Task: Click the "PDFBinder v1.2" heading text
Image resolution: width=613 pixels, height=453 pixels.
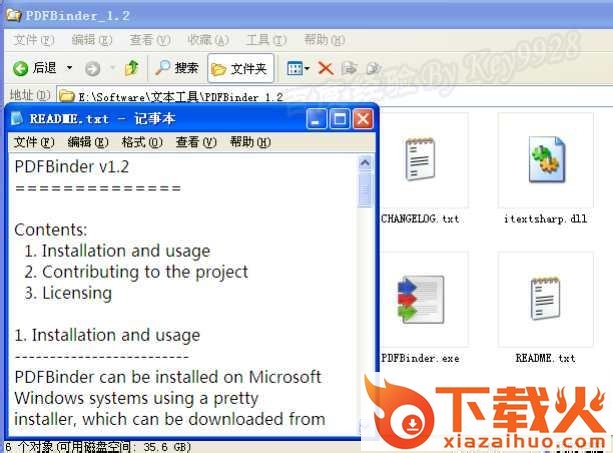Action: pos(72,167)
